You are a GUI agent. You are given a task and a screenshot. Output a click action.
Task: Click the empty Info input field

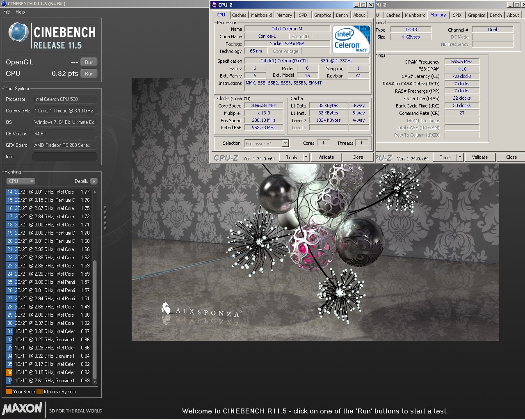[65, 157]
